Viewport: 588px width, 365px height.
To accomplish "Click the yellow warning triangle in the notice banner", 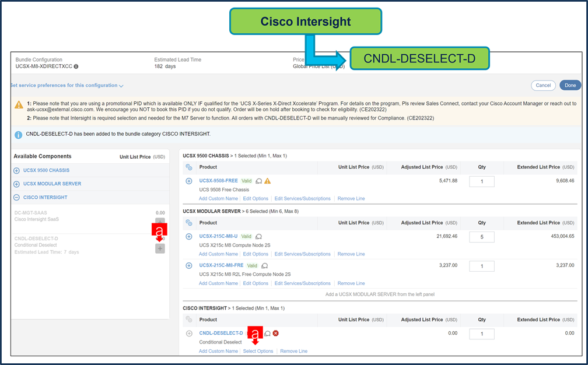I will point(19,104).
